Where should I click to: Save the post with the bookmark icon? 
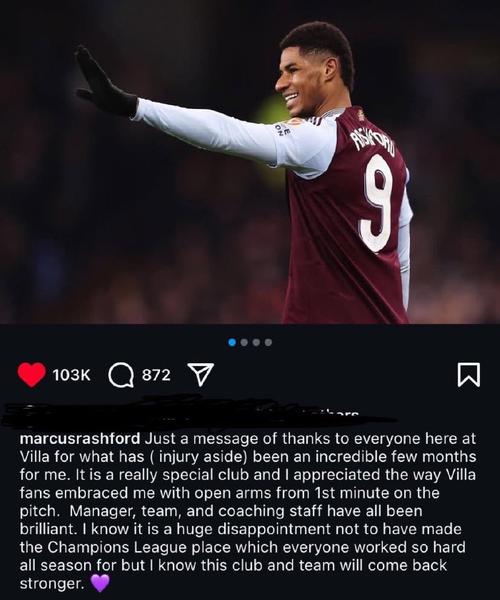click(469, 375)
